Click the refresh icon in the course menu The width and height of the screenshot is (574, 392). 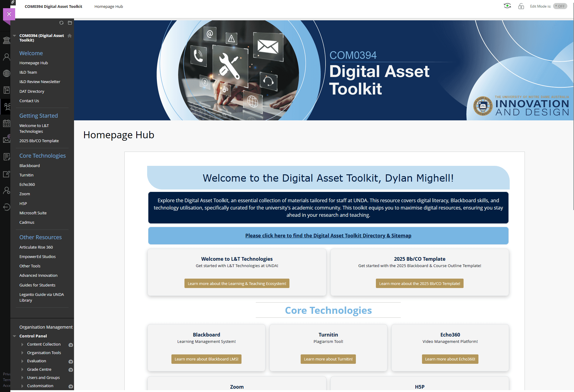point(61,23)
